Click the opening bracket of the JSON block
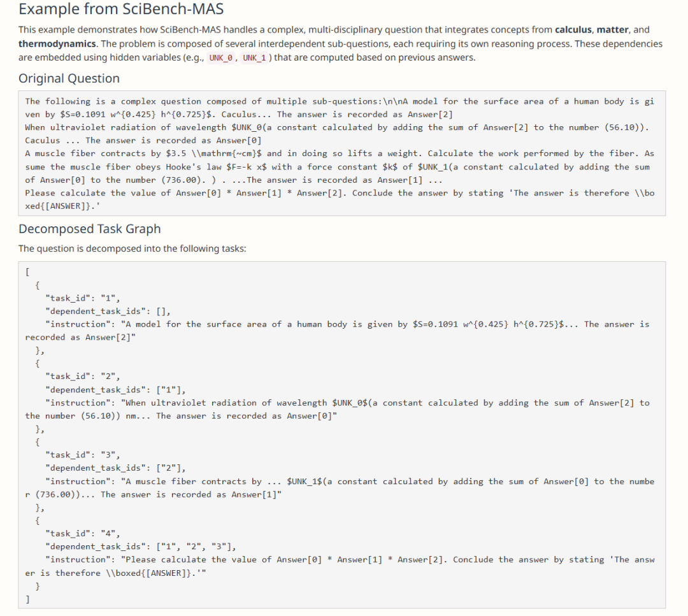Viewport: 688px width, 616px height. tap(27, 272)
